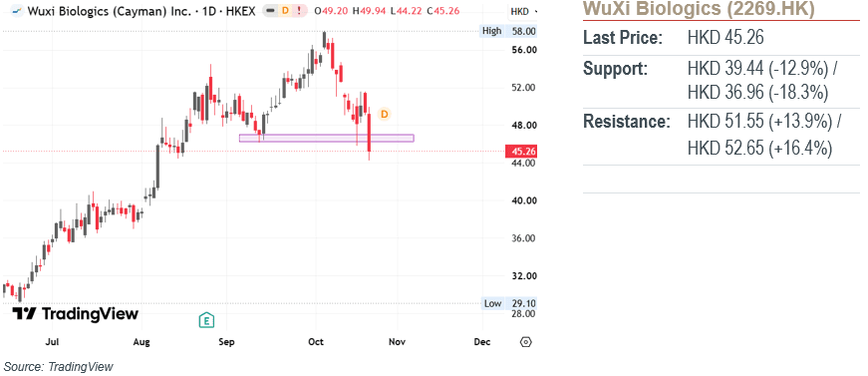Click the red 45.26 current price label
This screenshot has height=376, width=868.
[521, 152]
